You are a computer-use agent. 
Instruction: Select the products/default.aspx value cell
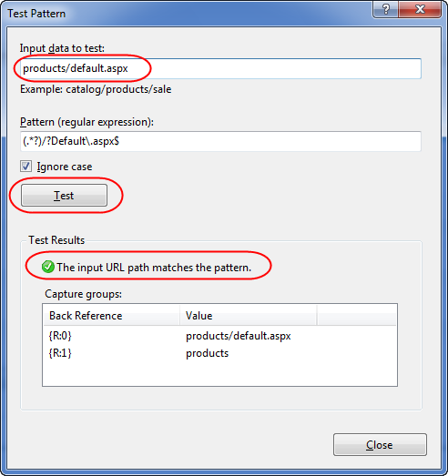(x=239, y=336)
